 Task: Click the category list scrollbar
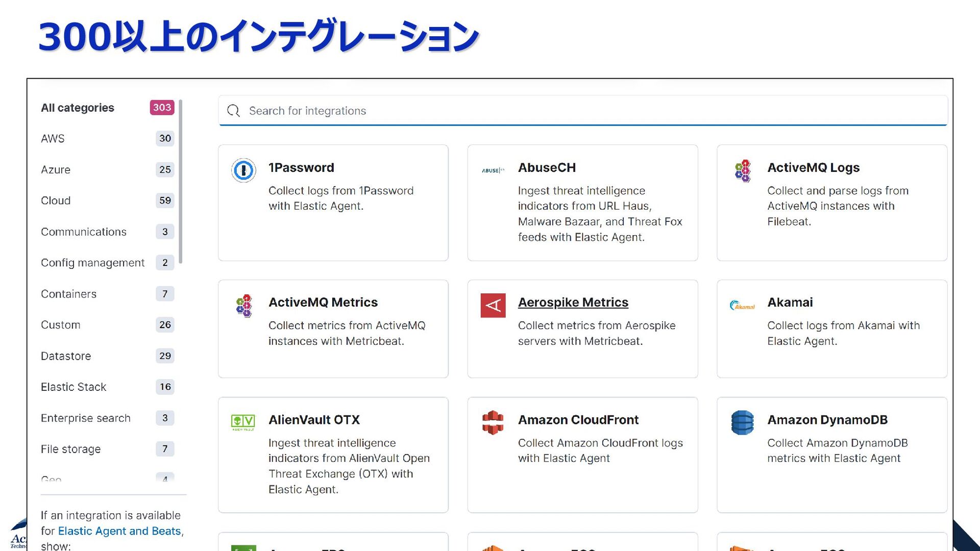181,182
